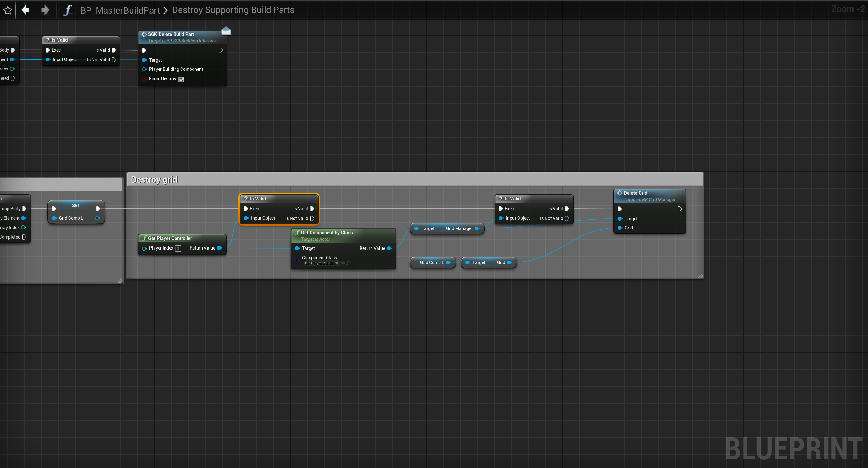
Task: Navigate forward with the right arrow
Action: (x=45, y=10)
